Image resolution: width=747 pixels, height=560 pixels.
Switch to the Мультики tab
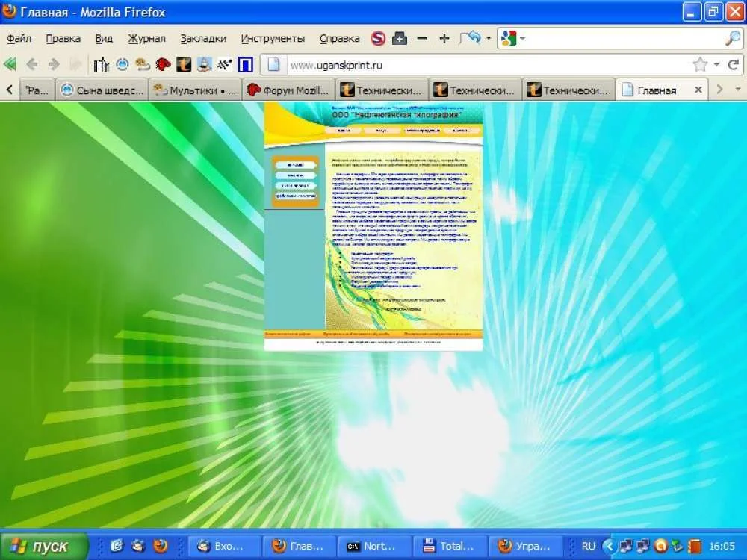(195, 90)
